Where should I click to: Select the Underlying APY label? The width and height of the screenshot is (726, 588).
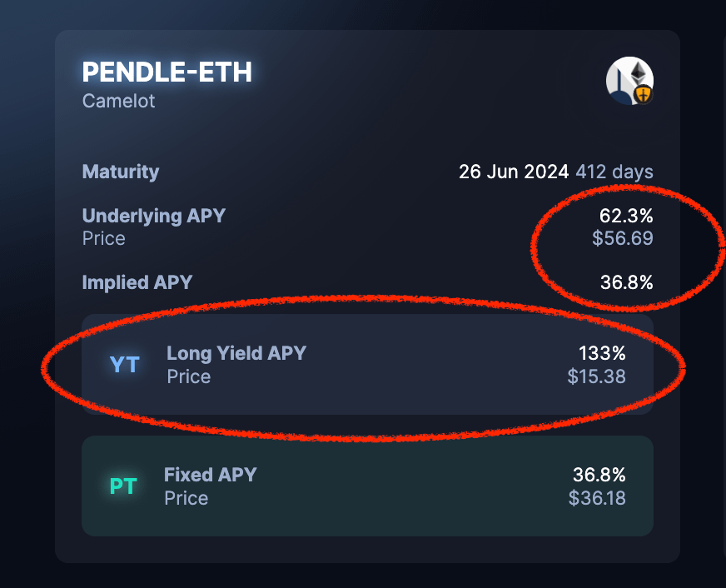click(154, 216)
